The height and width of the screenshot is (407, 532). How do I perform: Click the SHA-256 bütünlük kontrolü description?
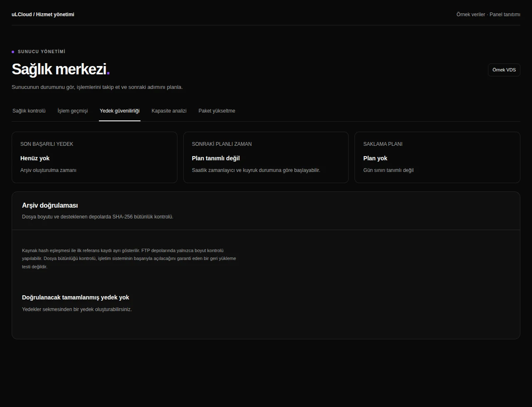tap(98, 217)
